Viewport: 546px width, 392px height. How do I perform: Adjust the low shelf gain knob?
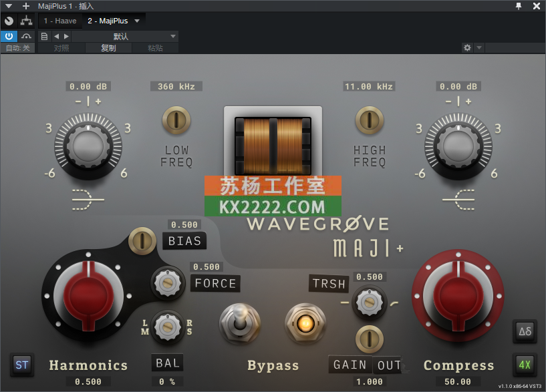pyautogui.click(x=88, y=146)
